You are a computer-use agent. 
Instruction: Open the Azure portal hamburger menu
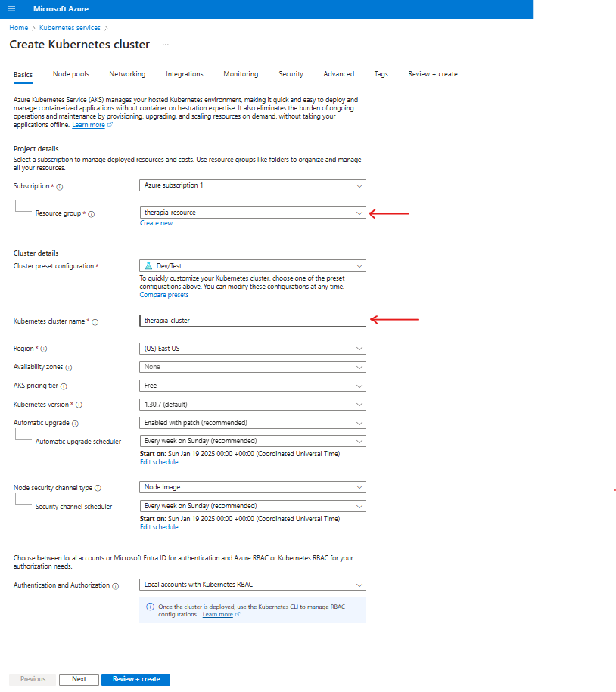click(x=11, y=9)
